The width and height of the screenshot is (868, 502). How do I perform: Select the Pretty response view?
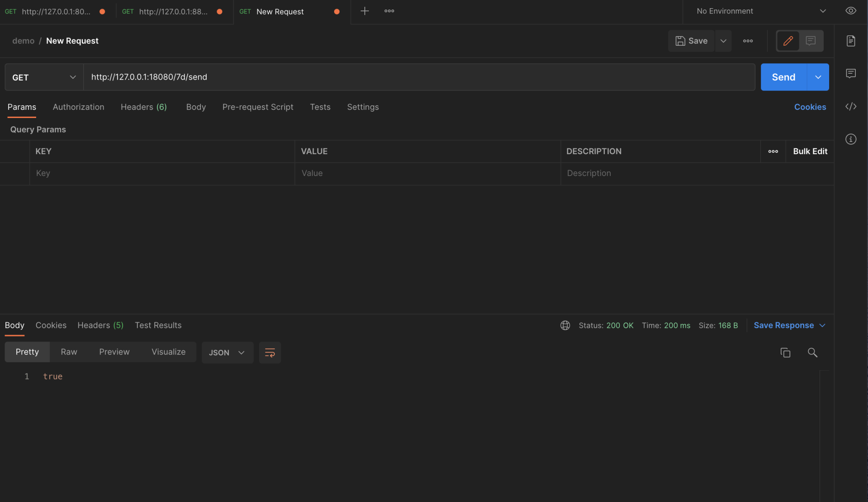[27, 352]
